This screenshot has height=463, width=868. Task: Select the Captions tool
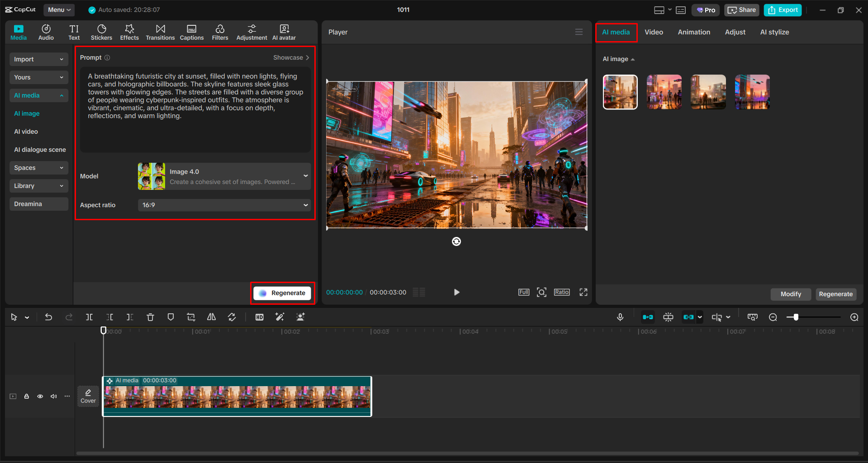click(191, 32)
